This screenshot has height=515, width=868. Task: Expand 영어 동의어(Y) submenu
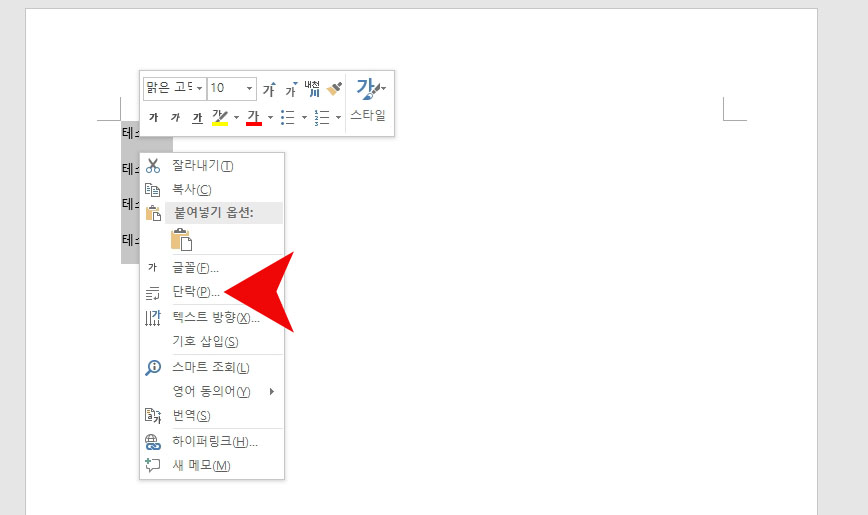212,392
